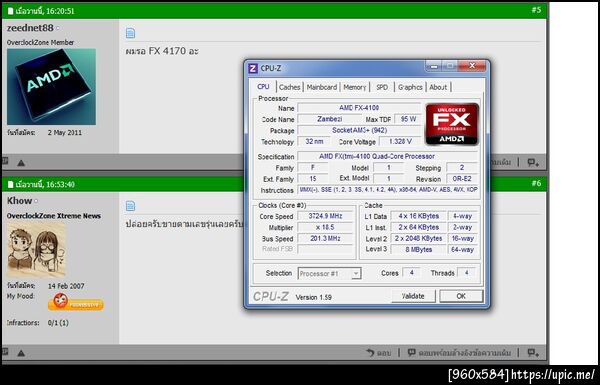This screenshot has width=600, height=385.
Task: Switch to the Caches tab
Action: [x=290, y=87]
